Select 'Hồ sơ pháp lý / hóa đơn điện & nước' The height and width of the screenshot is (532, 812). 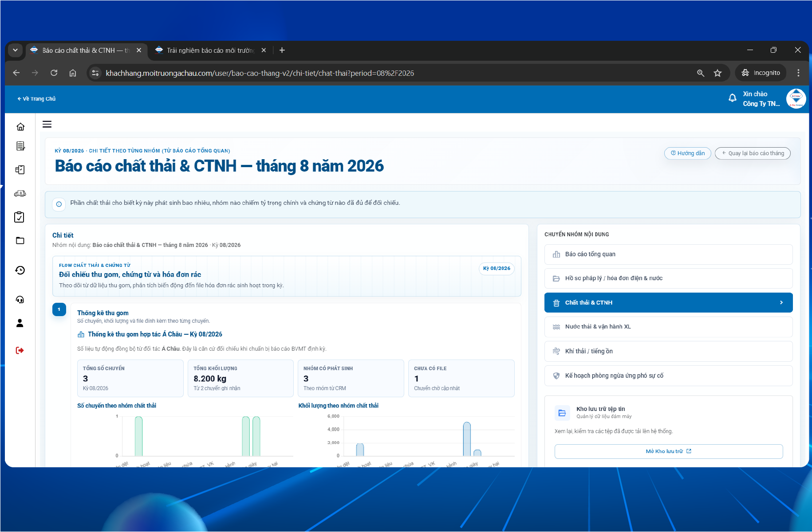coord(668,278)
